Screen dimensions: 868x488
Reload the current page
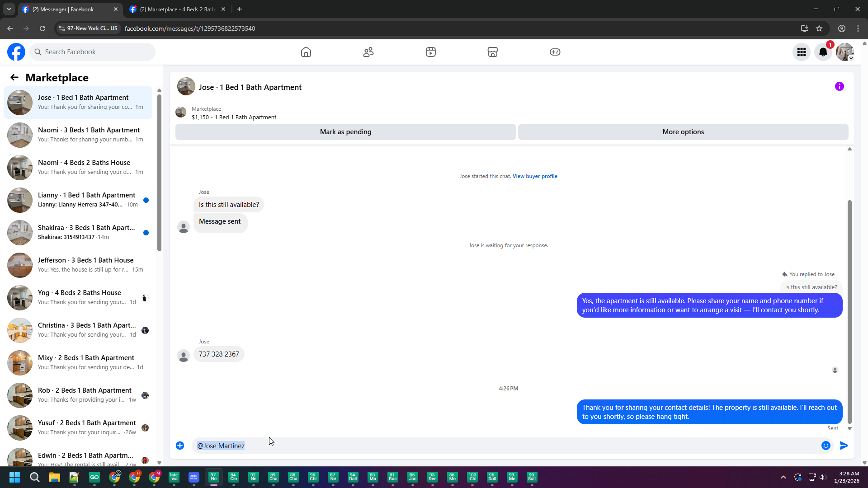click(x=42, y=28)
